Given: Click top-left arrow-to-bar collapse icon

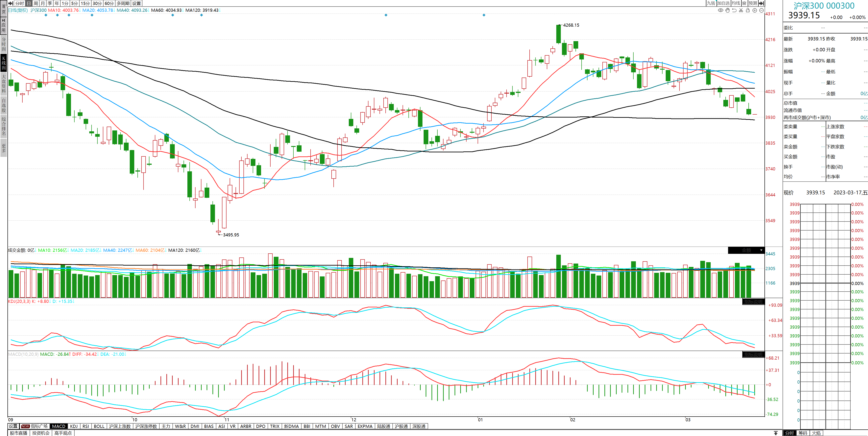Looking at the screenshot, I should [11, 3].
